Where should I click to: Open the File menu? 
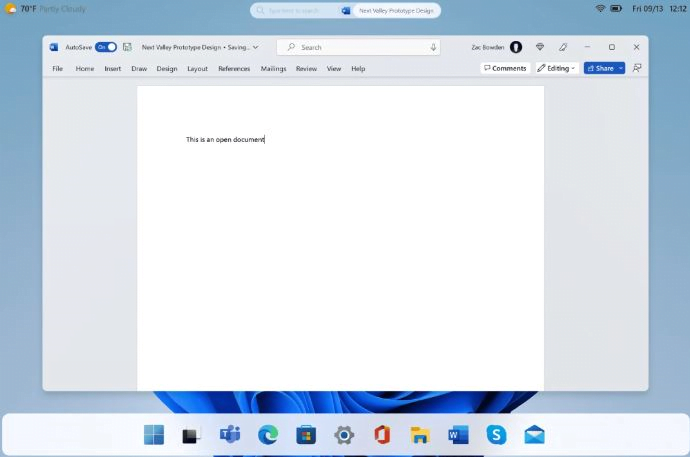[x=58, y=69]
